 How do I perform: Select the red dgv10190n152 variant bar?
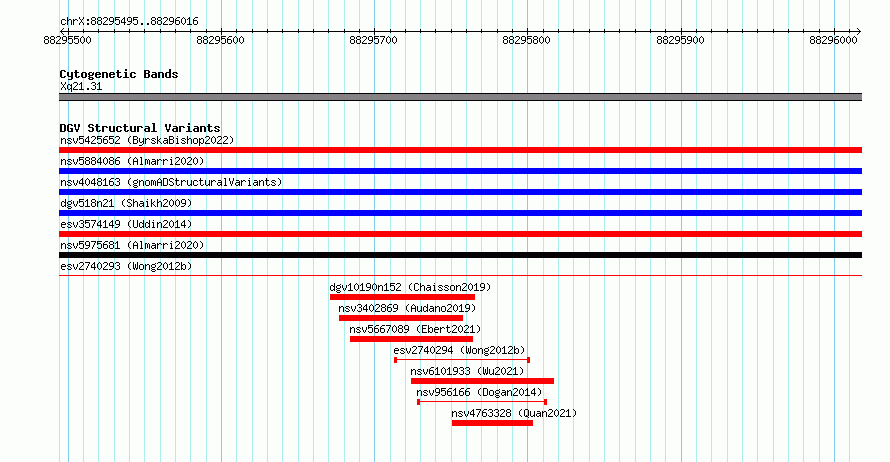click(x=402, y=297)
